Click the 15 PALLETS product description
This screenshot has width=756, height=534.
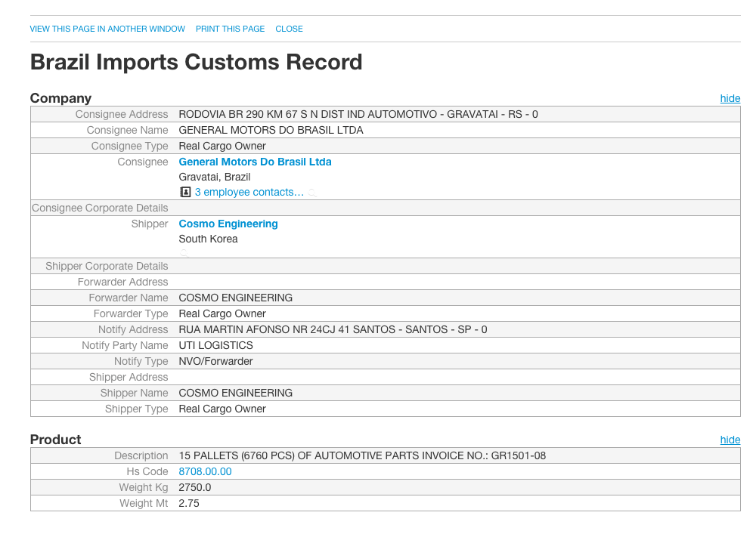[x=362, y=456]
